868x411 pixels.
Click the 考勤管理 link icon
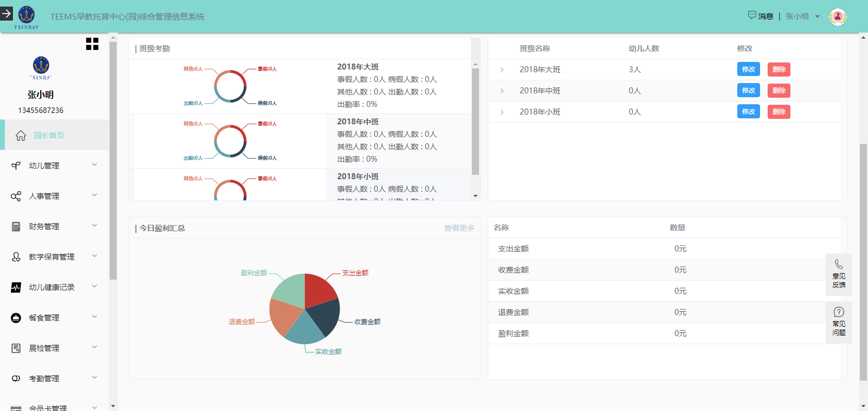(x=16, y=378)
